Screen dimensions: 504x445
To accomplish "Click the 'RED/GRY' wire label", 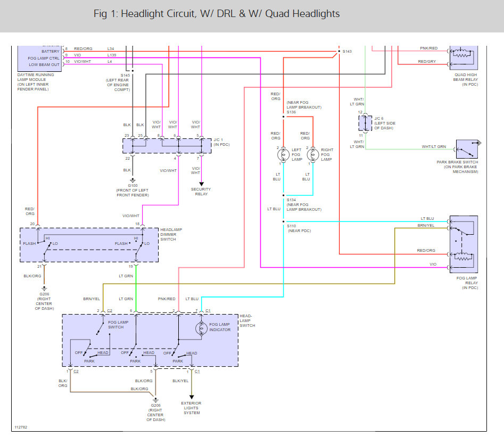I will [x=427, y=61].
